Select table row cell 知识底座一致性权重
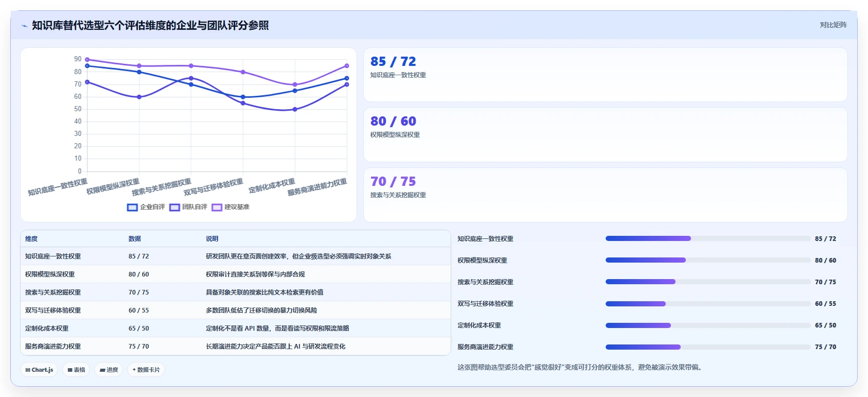This screenshot has width=868, height=397. click(x=53, y=256)
